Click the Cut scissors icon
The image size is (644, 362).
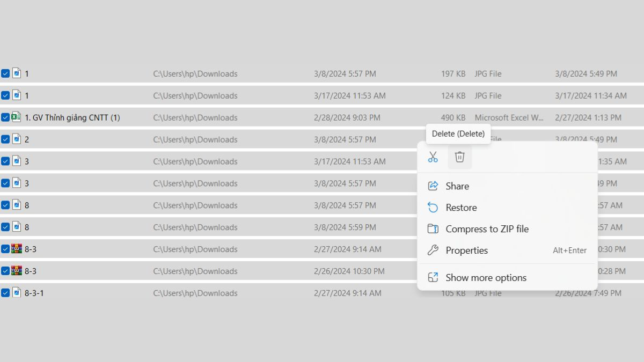click(x=433, y=157)
